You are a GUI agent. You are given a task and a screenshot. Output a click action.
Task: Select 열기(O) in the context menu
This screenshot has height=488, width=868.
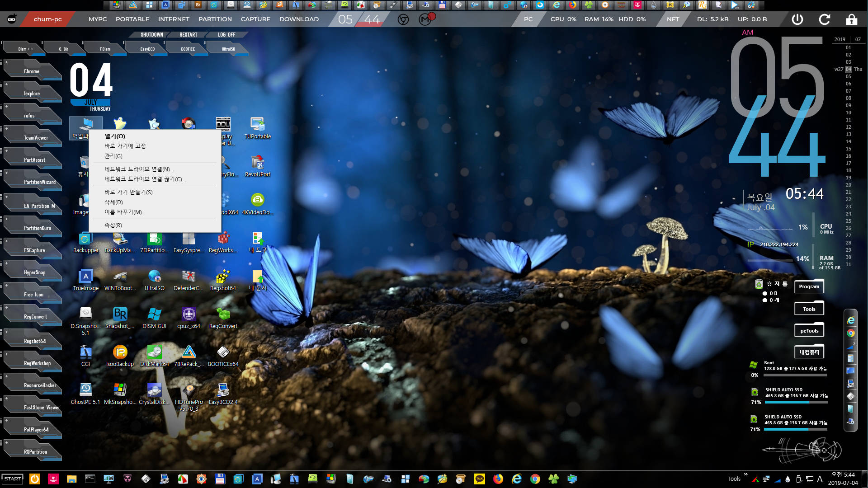tap(155, 136)
